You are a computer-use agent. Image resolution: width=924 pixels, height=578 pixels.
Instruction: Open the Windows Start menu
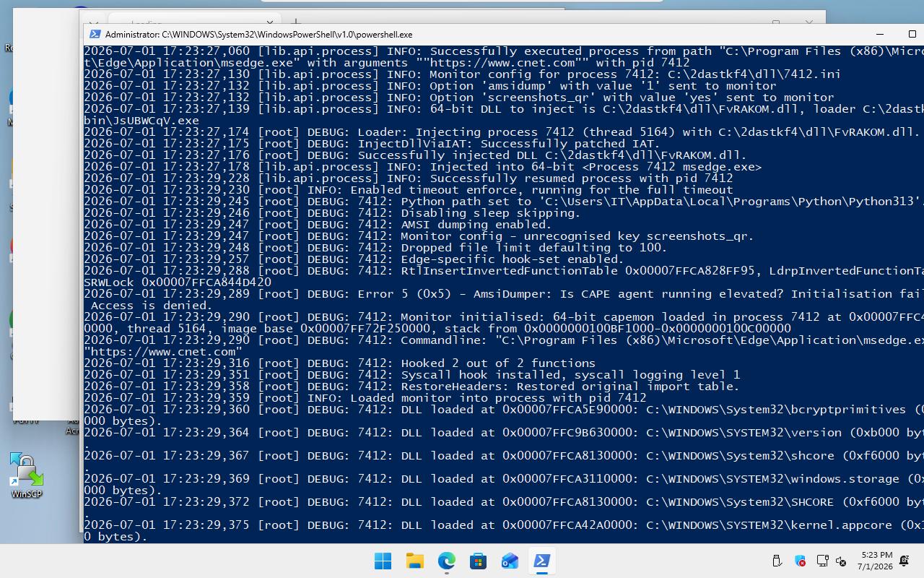pos(383,561)
